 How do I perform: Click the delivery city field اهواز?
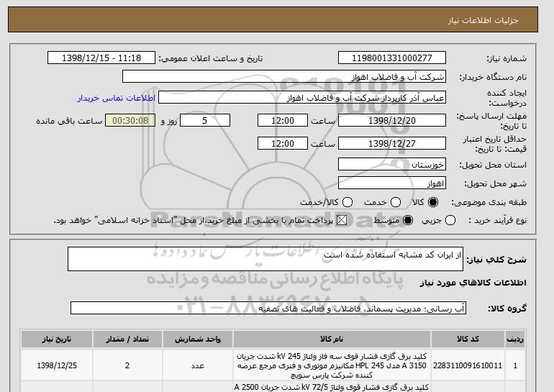[392, 183]
